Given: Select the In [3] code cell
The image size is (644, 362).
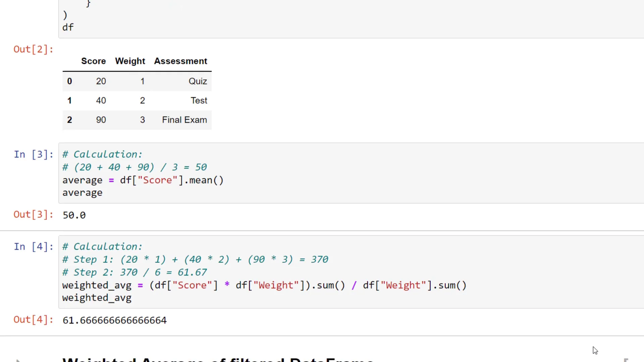Looking at the screenshot, I should coord(268,173).
